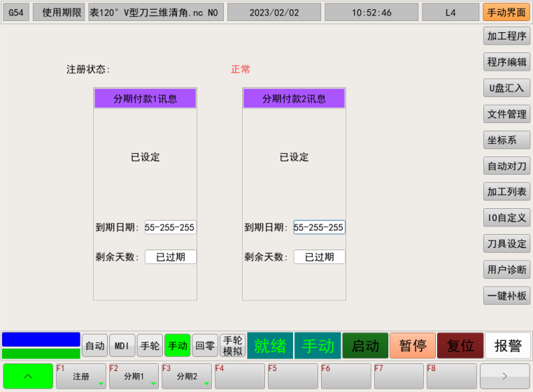The image size is (533, 392).
Task: Enable 手轮 mode
Action: [x=150, y=345]
